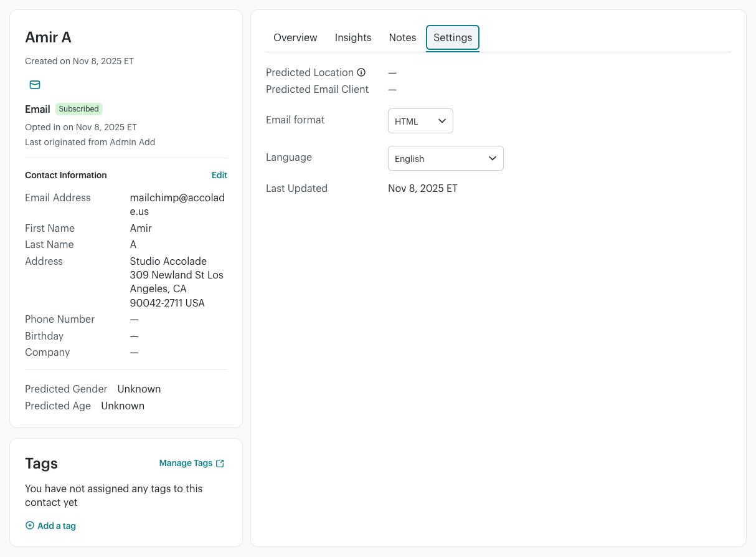Open the Manage Tags link

click(x=186, y=463)
